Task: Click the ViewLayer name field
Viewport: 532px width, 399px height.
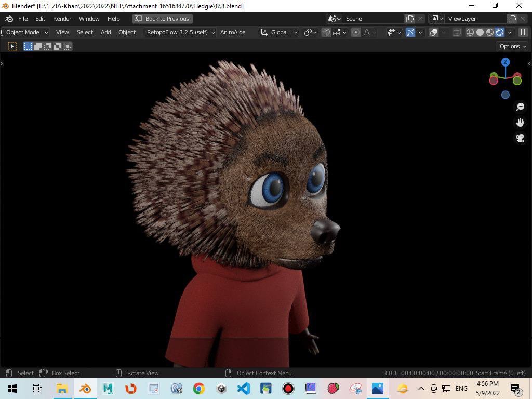Action: coord(476,19)
